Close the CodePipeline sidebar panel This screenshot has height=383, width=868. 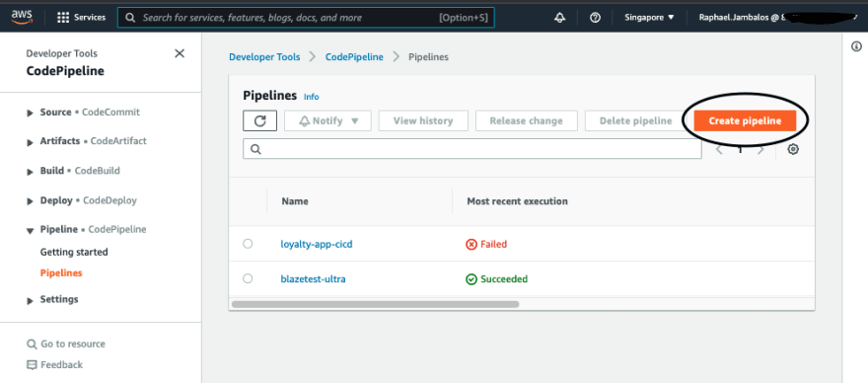[180, 53]
